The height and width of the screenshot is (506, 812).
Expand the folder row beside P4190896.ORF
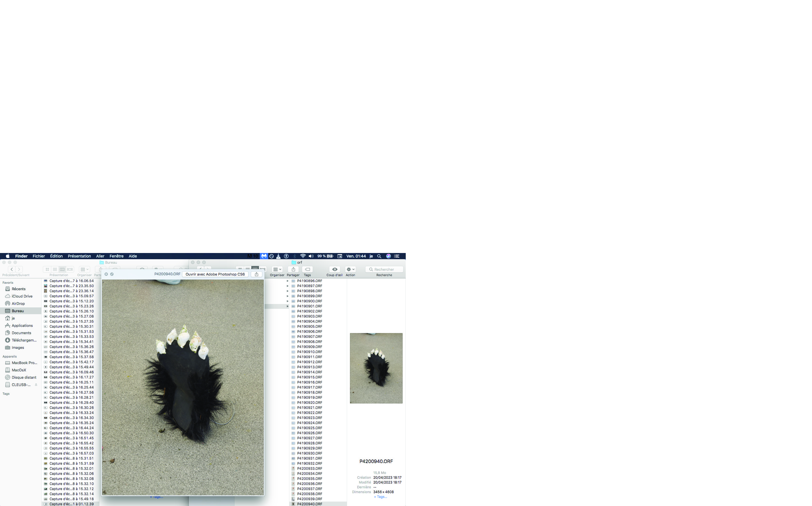(x=287, y=281)
